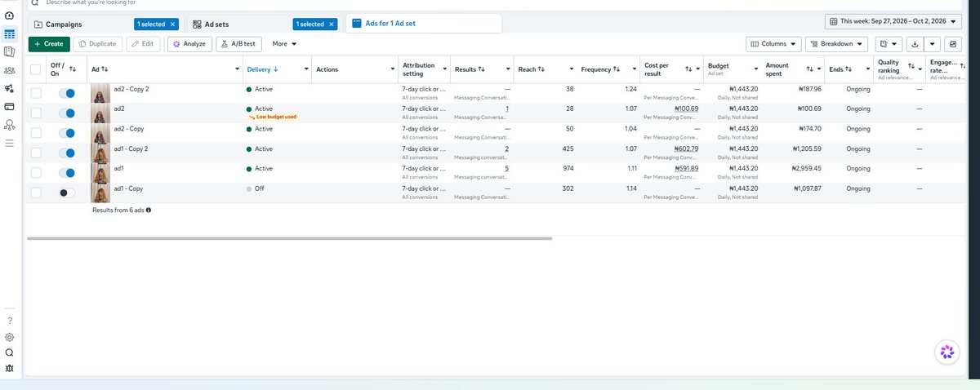The height and width of the screenshot is (390, 980).
Task: Open the reports icon dropdown beside Breakdown
Action: [888, 44]
